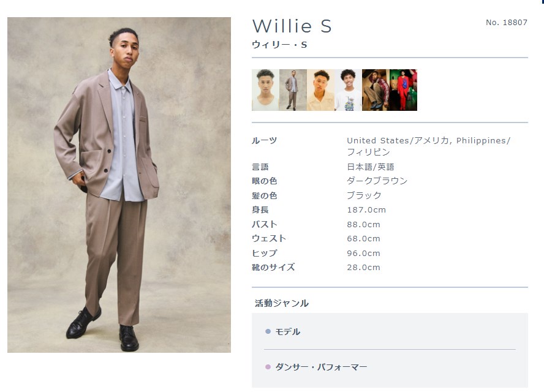Open the red suit photo thumbnail
This screenshot has width=544, height=392.
click(403, 90)
